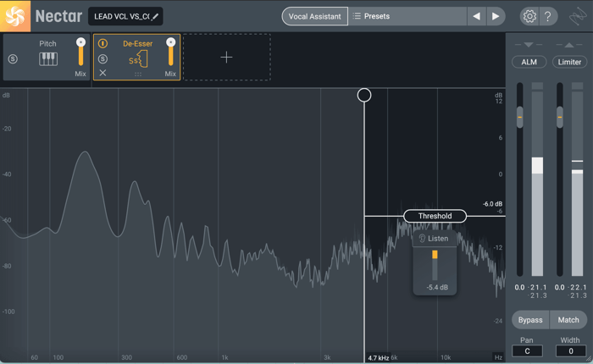Adjust the De-Esser Mix slider
The width and height of the screenshot is (593, 364).
tap(170, 52)
